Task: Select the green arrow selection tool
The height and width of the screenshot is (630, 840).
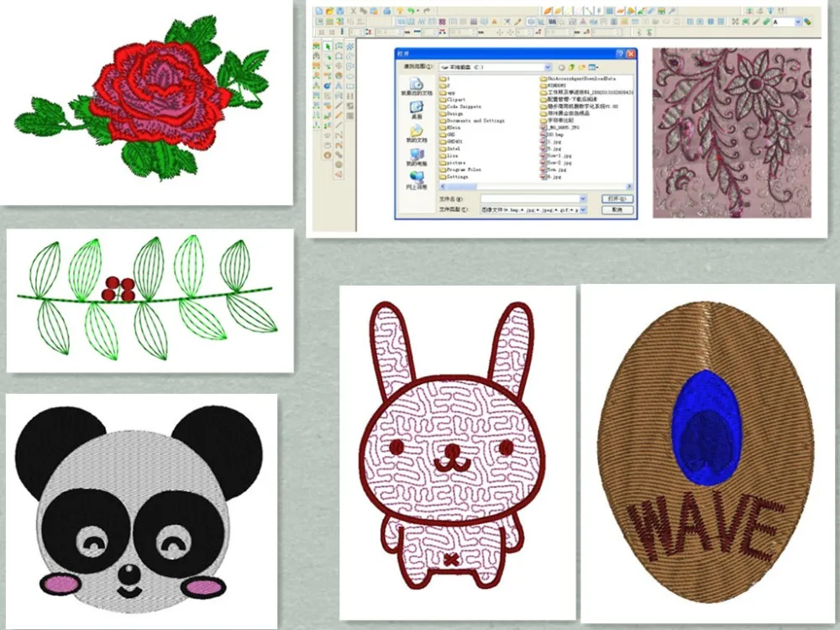Action: coord(328,46)
